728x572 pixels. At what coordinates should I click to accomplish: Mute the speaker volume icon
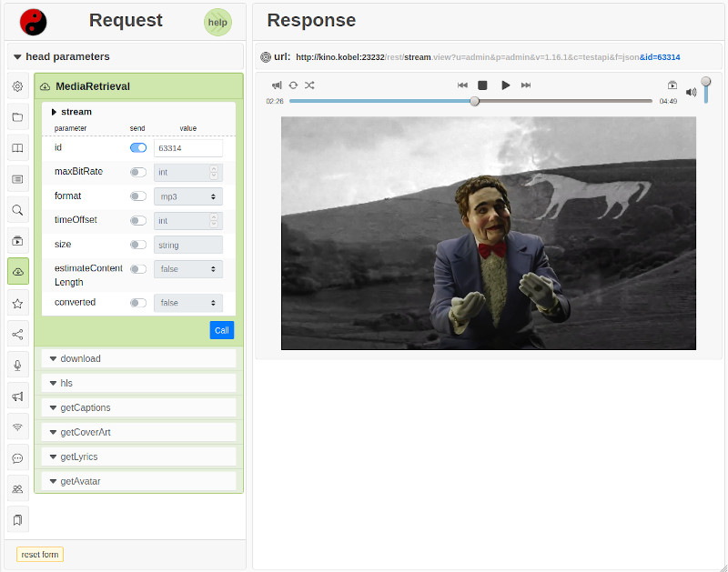[691, 93]
